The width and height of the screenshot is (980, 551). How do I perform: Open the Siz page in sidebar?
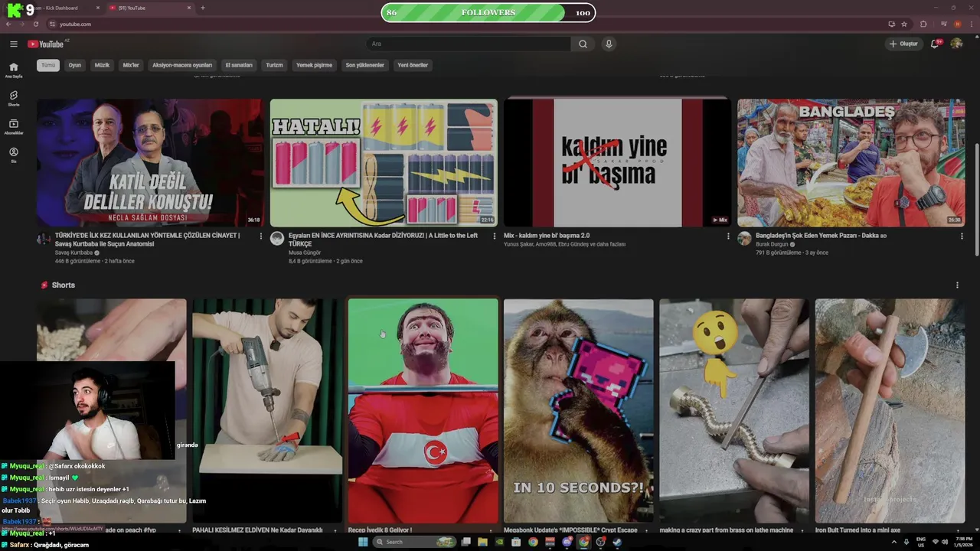(x=13, y=155)
